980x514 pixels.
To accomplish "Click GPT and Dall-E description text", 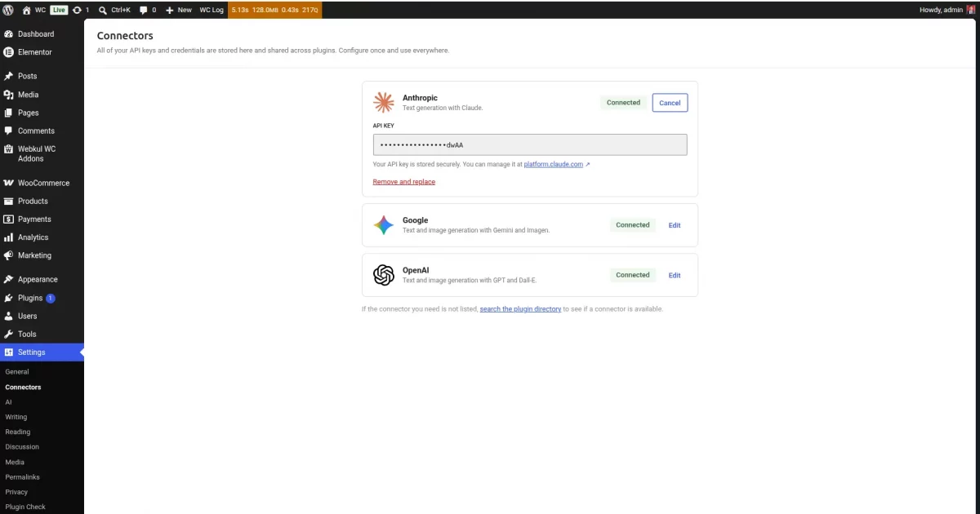I will (470, 280).
